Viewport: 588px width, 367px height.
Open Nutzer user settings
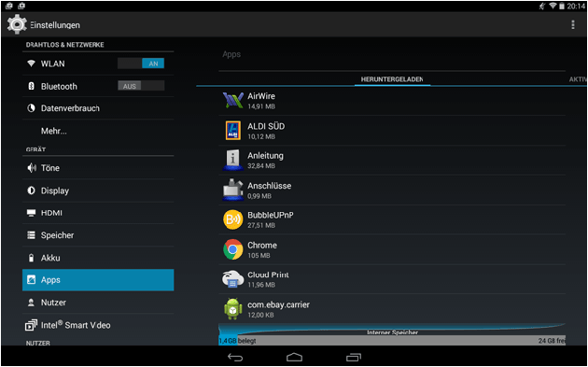[x=98, y=303]
